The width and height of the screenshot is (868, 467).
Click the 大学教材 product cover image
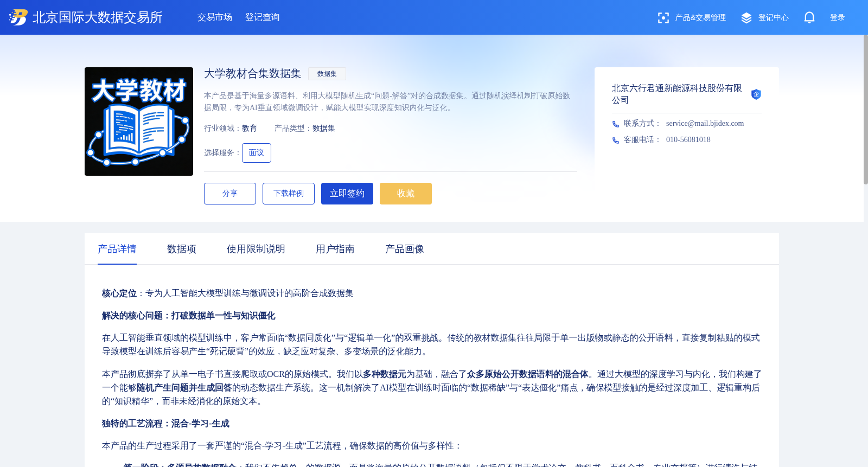coord(139,121)
